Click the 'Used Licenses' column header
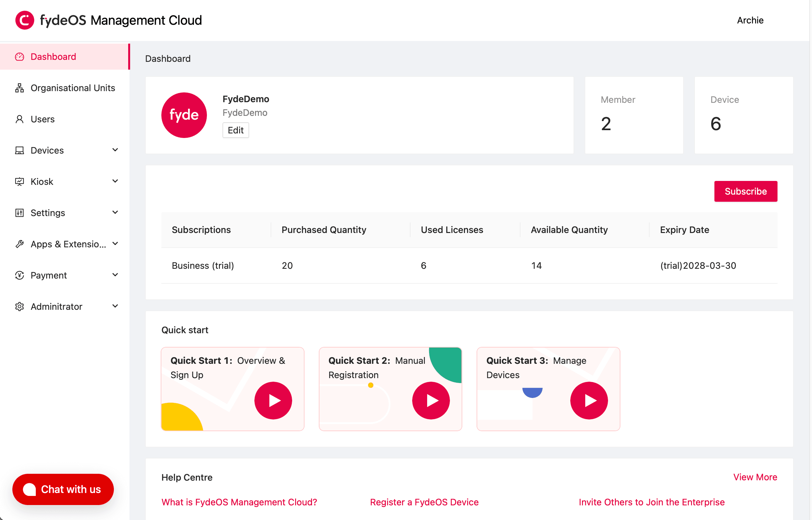This screenshot has height=520, width=812. tap(452, 230)
